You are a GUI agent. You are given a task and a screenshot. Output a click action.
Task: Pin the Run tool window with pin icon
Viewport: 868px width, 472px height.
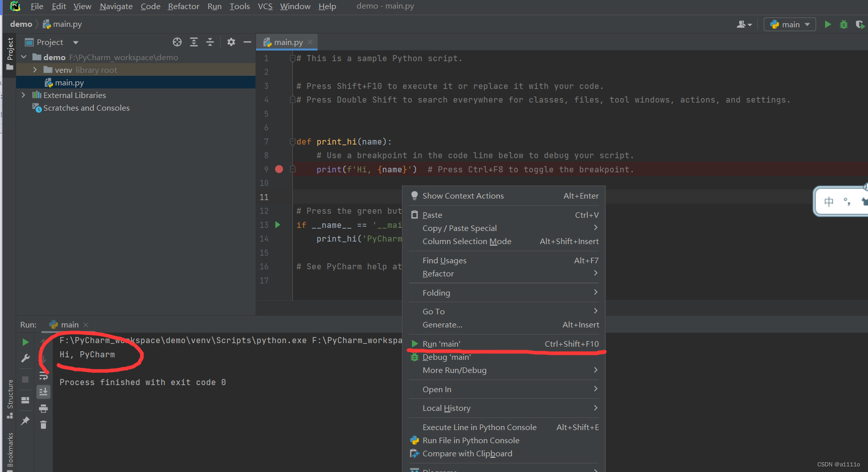coord(25,421)
